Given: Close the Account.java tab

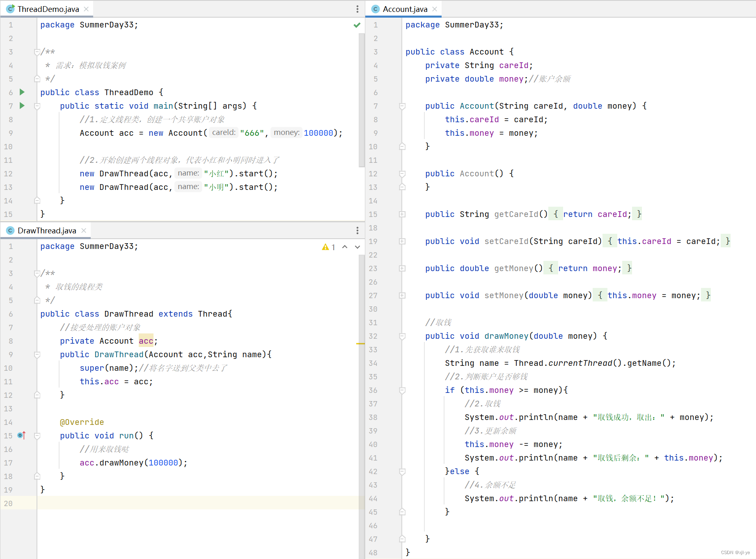Looking at the screenshot, I should tap(435, 9).
